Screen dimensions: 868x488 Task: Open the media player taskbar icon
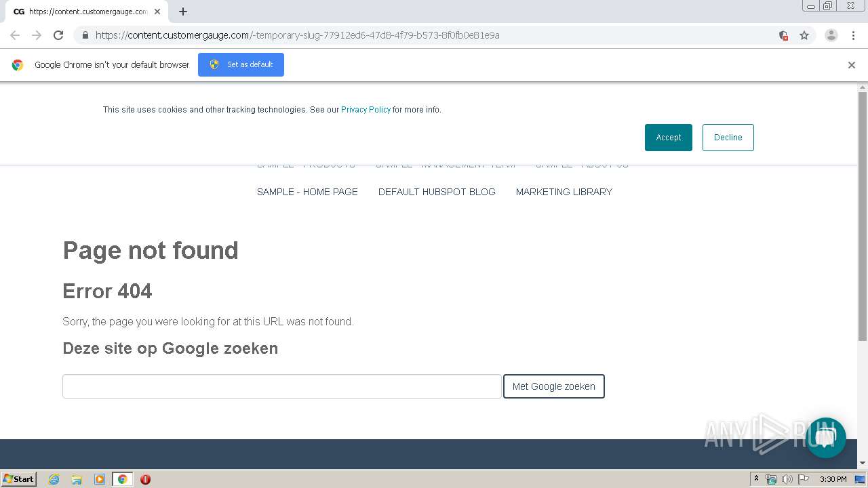tap(100, 479)
